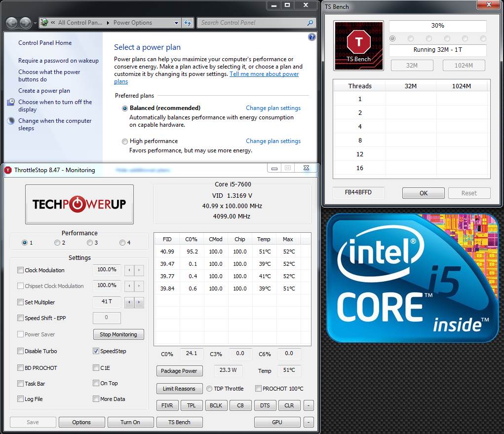The width and height of the screenshot is (504, 434).
Task: Enable the Disable Turbo checkbox
Action: 21,351
